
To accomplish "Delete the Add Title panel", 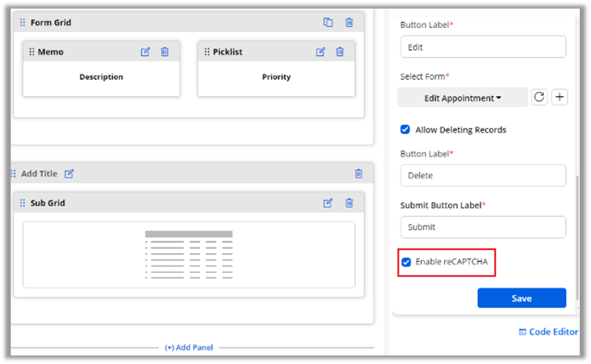I will (x=358, y=174).
